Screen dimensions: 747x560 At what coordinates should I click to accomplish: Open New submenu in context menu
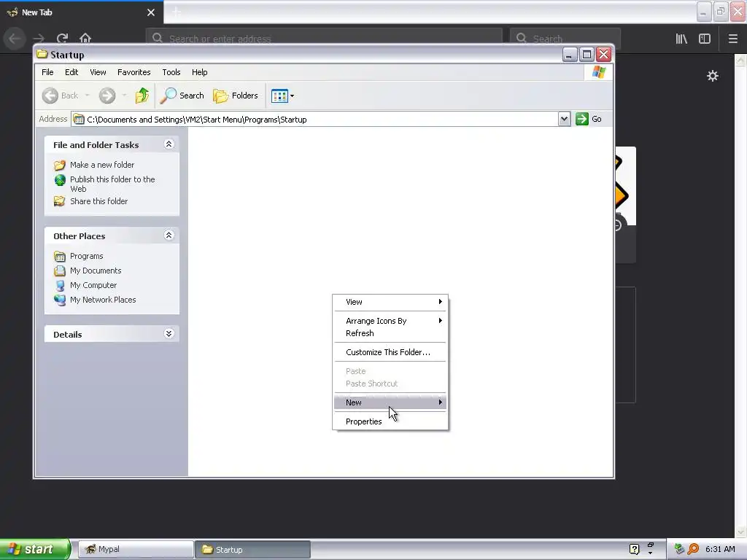tap(390, 402)
